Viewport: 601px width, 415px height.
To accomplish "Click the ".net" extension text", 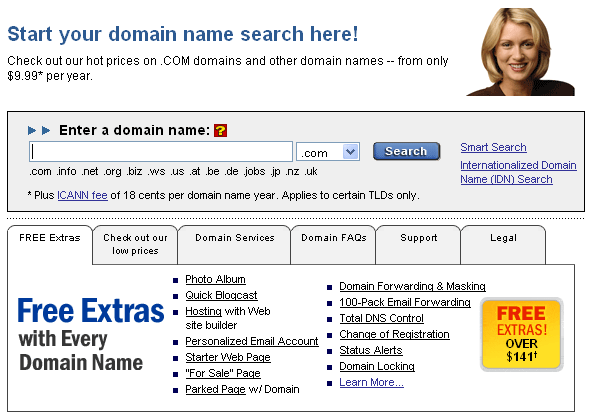I will pos(90,171).
